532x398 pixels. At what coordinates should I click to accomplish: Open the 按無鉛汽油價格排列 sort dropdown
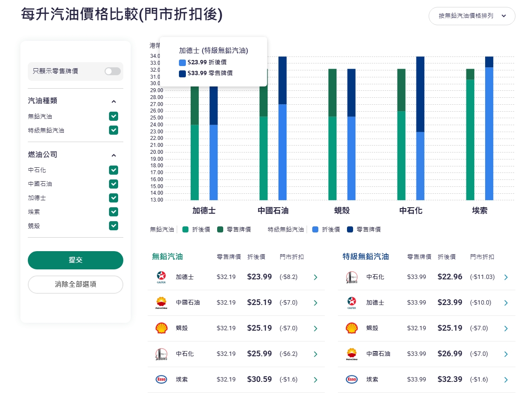click(472, 16)
